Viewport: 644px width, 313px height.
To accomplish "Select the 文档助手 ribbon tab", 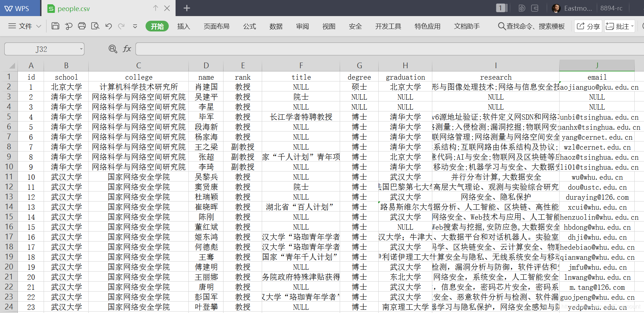I will point(467,26).
